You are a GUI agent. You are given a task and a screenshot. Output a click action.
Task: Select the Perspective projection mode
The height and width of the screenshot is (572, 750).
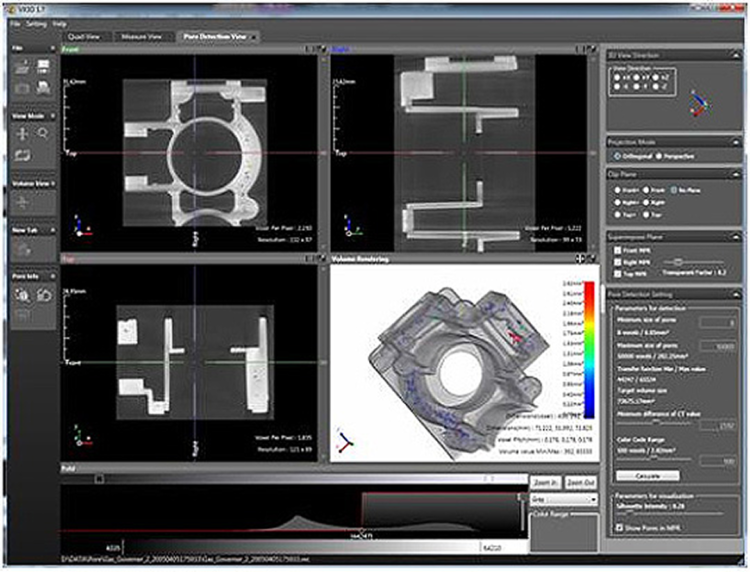pyautogui.click(x=660, y=155)
